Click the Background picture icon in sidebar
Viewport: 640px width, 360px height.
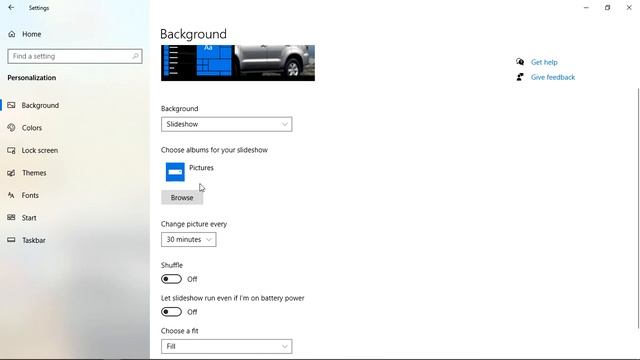pyautogui.click(x=11, y=105)
